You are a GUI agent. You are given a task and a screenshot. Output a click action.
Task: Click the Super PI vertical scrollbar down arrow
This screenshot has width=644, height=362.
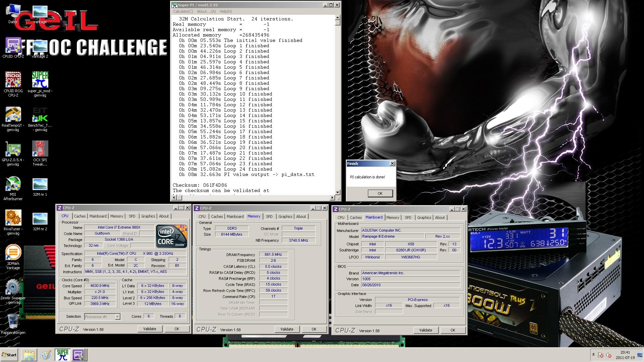(x=337, y=192)
